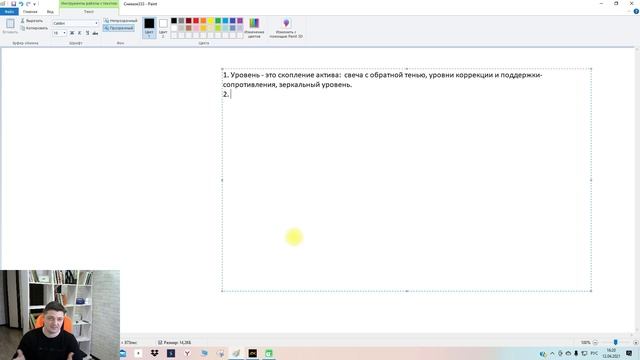Click the zoom in plus button
This screenshot has height=360, width=640.
(x=636, y=342)
